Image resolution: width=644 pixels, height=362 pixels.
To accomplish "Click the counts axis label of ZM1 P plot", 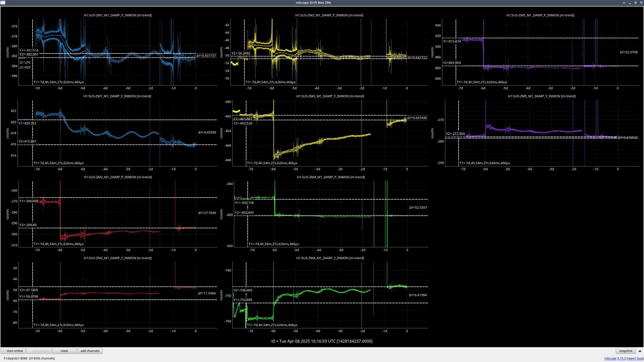I will point(8,52).
